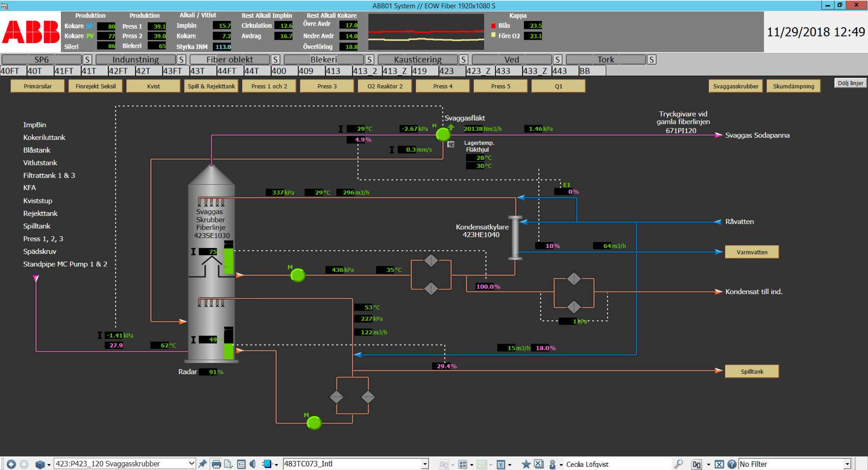Click the back navigation arrow icon

11,464
